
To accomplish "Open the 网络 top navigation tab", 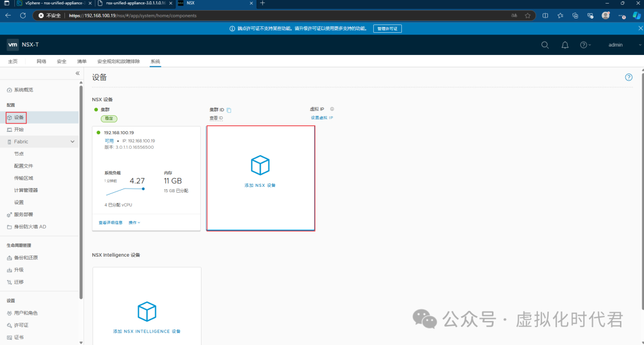I will 41,61.
